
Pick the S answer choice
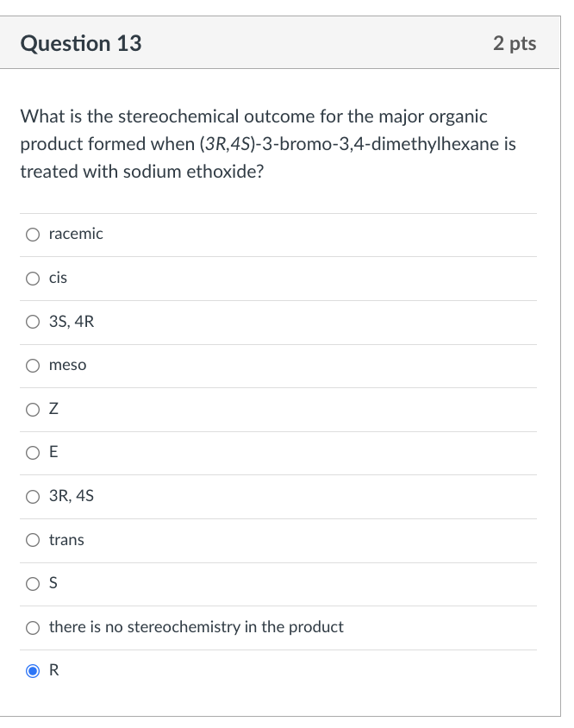[x=33, y=584]
